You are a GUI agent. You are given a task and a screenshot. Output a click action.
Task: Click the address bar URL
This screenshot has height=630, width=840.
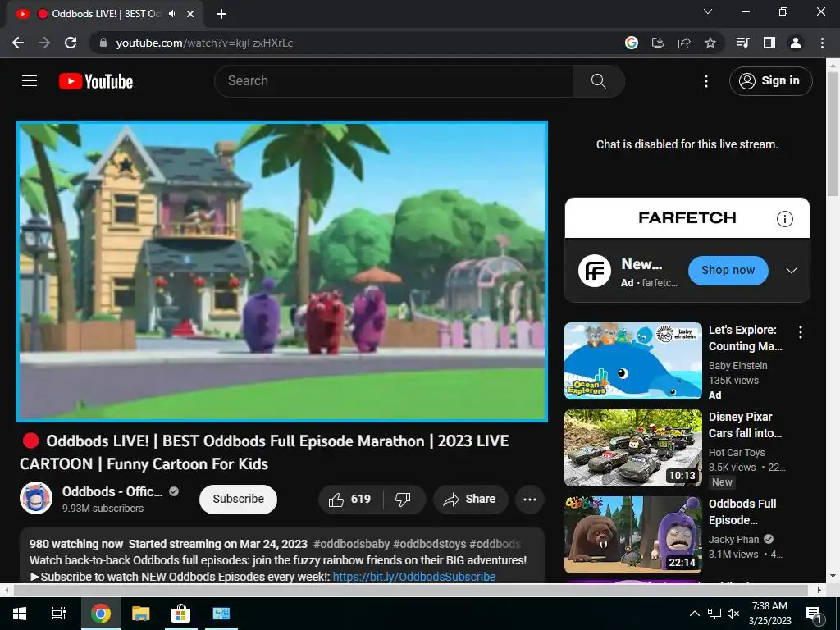click(204, 43)
